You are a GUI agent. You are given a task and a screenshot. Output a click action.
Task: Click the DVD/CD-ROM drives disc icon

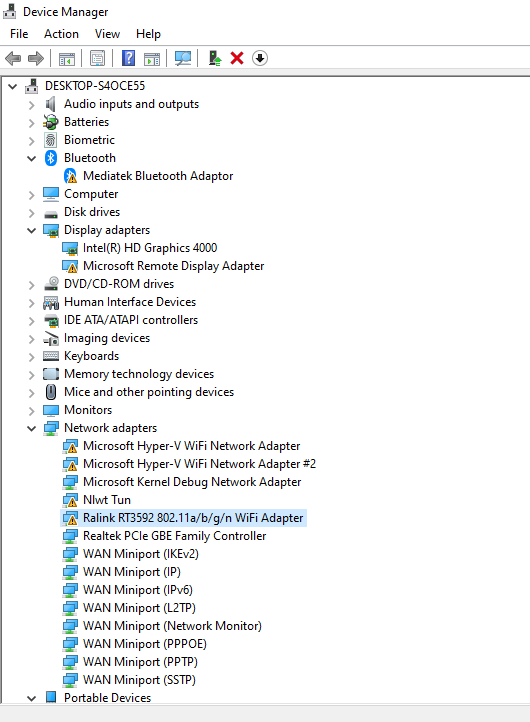51,284
